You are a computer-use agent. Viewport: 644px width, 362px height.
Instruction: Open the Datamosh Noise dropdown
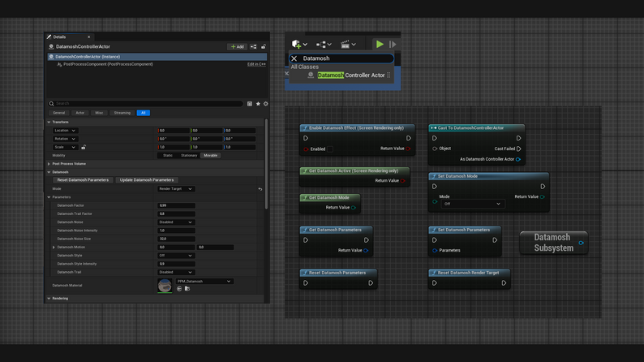tap(176, 222)
